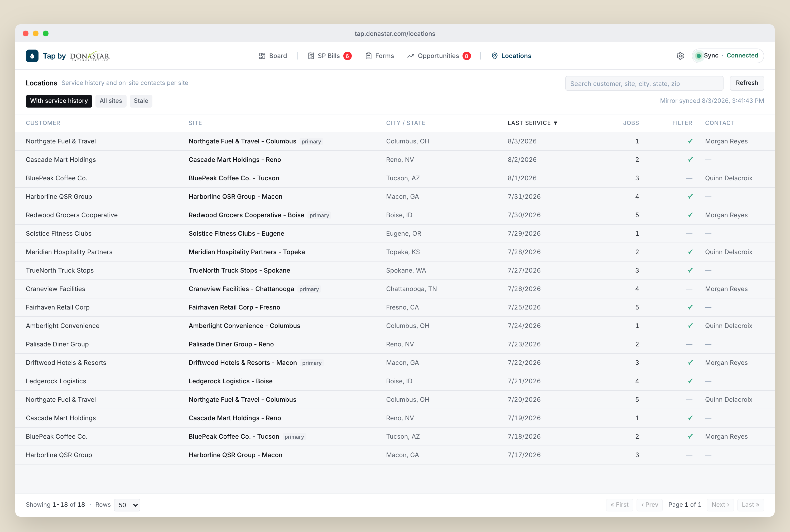Open TrueNorth Truck Stops - Spokane site
The width and height of the screenshot is (790, 532).
point(239,270)
